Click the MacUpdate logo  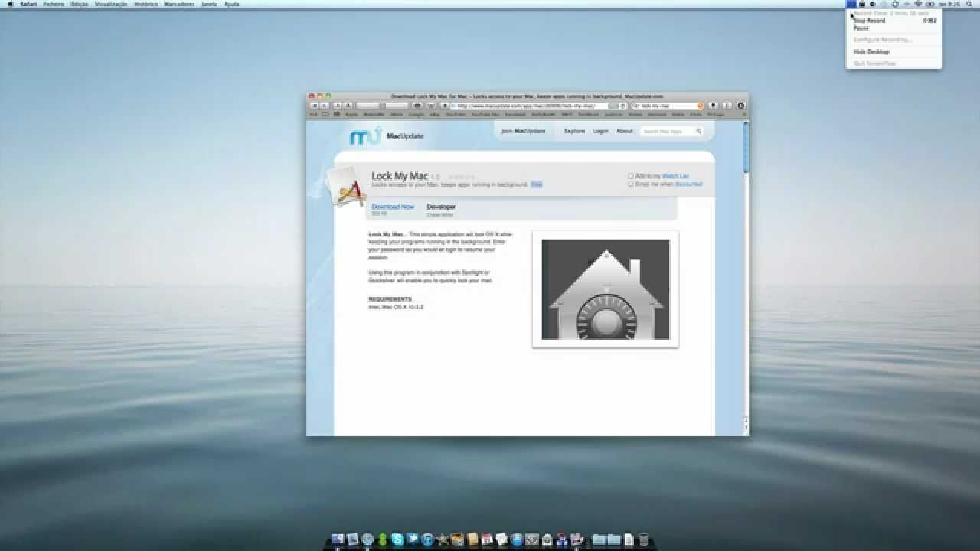coord(387,136)
